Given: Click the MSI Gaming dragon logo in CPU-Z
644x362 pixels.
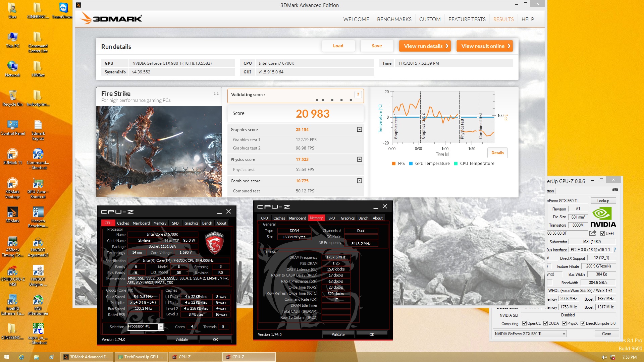Looking at the screenshot, I should [214, 243].
